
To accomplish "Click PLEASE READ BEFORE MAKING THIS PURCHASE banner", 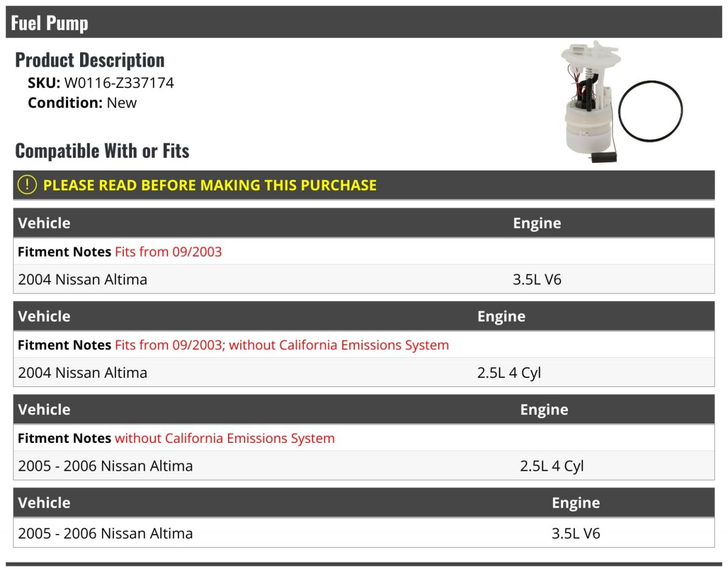I will pos(364,185).
